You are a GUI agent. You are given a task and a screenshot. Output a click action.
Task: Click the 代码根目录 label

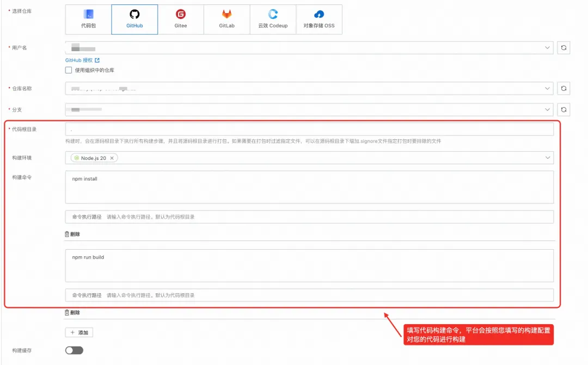24,129
